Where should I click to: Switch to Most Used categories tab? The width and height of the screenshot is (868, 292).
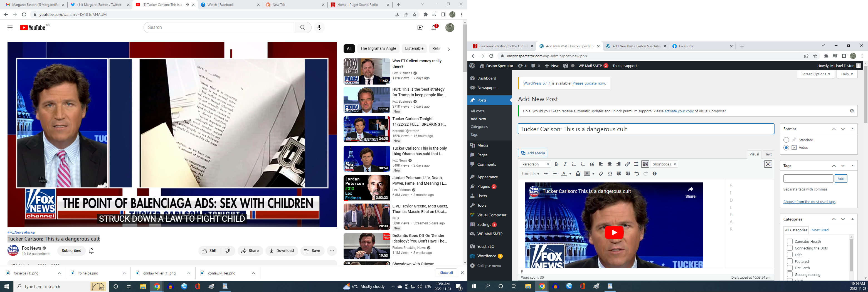point(820,230)
